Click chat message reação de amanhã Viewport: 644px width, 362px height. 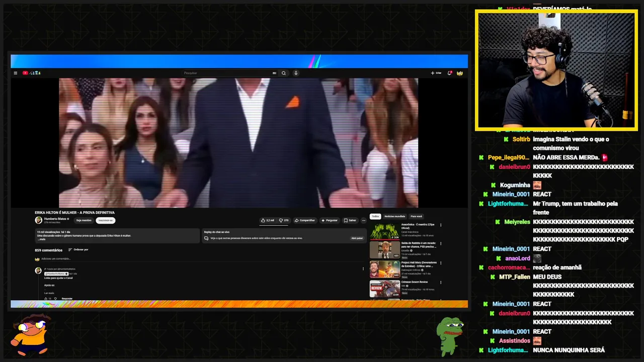pyautogui.click(x=557, y=267)
